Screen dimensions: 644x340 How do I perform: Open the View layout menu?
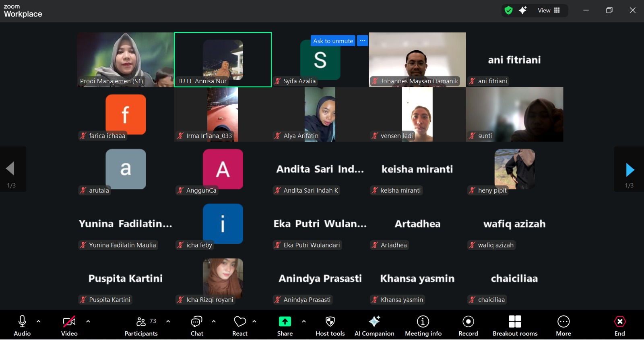549,10
